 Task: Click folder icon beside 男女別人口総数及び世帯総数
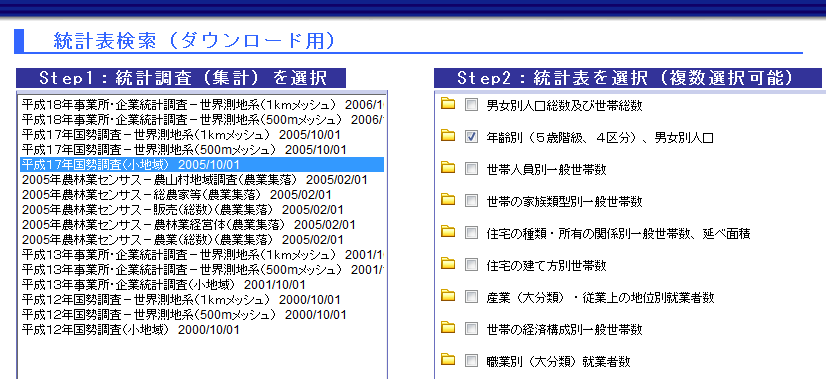448,104
